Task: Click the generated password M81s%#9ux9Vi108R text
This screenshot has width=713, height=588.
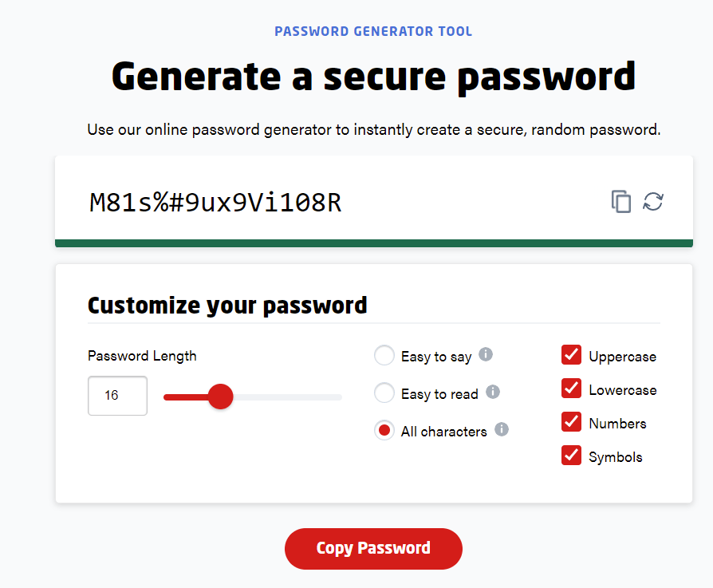Action: (215, 203)
